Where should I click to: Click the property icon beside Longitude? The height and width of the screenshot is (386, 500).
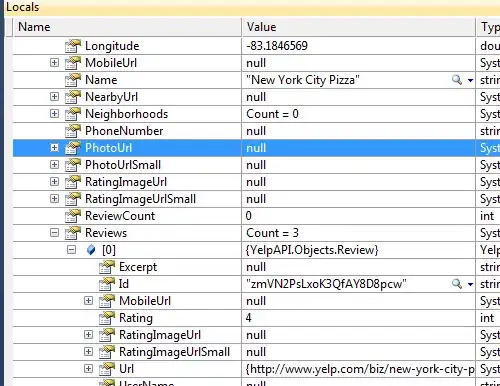73,46
